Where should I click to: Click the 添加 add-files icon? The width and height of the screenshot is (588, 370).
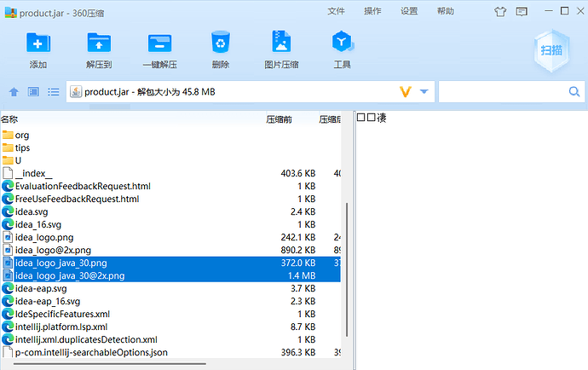(37, 43)
